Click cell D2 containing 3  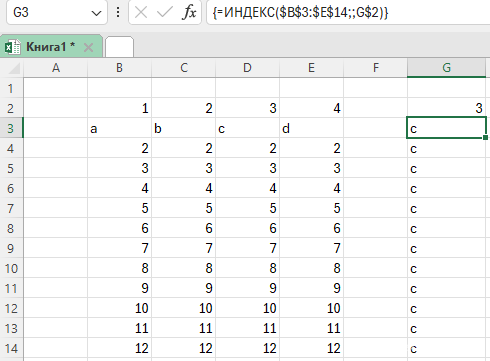pyautogui.click(x=247, y=108)
